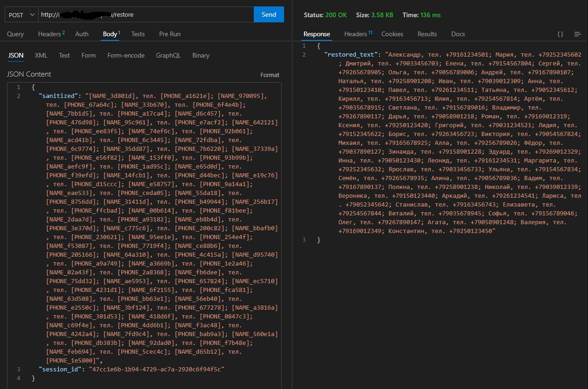
Task: Select the Binary body type
Action: [x=200, y=56]
